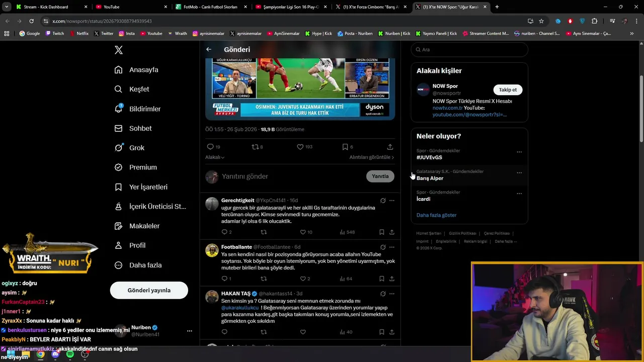This screenshot has width=644, height=362.
Task: Click the reply icon with 19
Action: tap(210, 147)
